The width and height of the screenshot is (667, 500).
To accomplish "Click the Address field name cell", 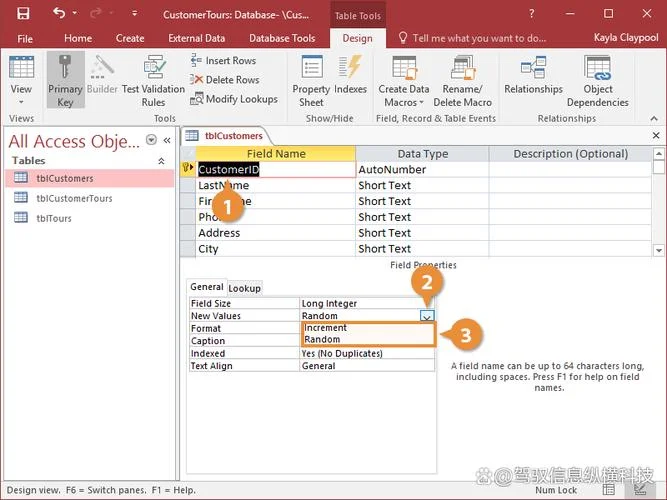I will pos(276,233).
